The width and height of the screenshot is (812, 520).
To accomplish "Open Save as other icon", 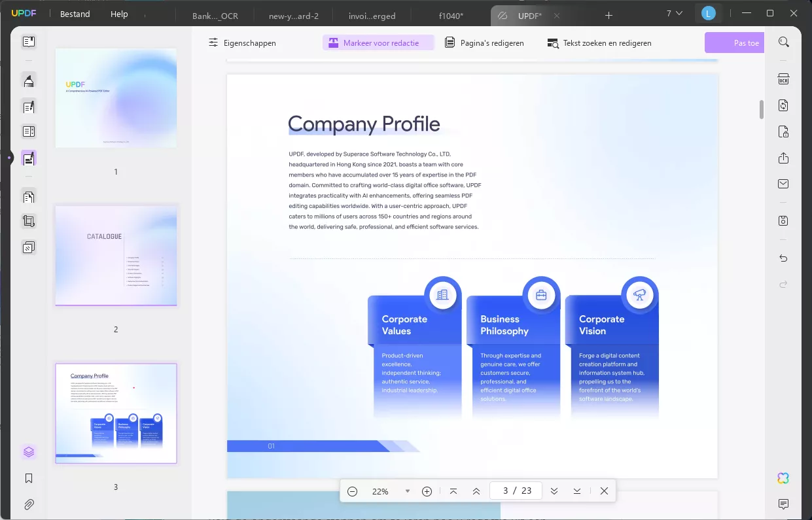I will coord(783,220).
